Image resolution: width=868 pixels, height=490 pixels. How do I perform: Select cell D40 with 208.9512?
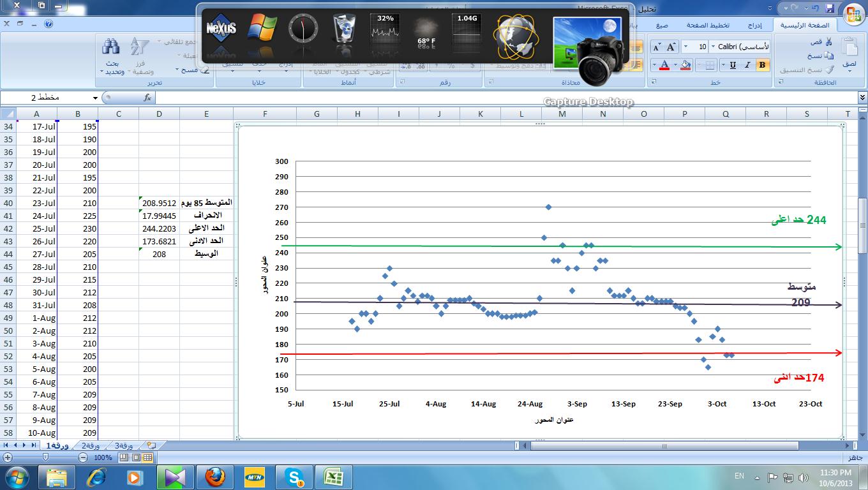click(159, 203)
